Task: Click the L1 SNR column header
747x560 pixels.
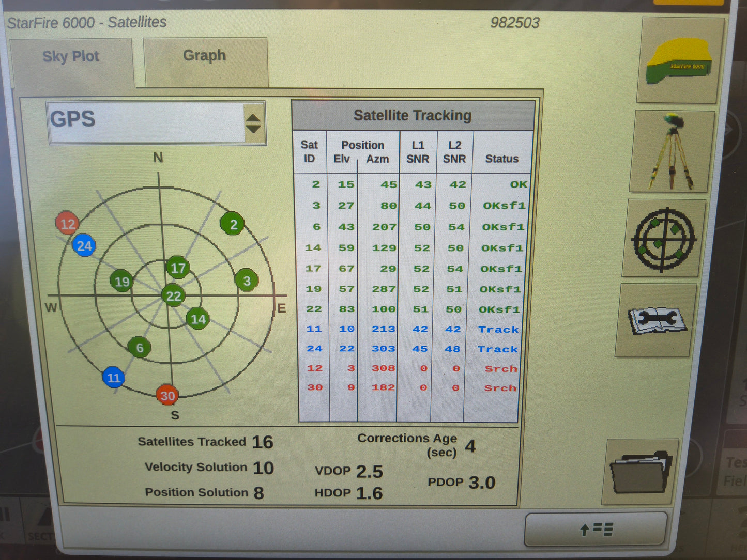Action: 418,152
